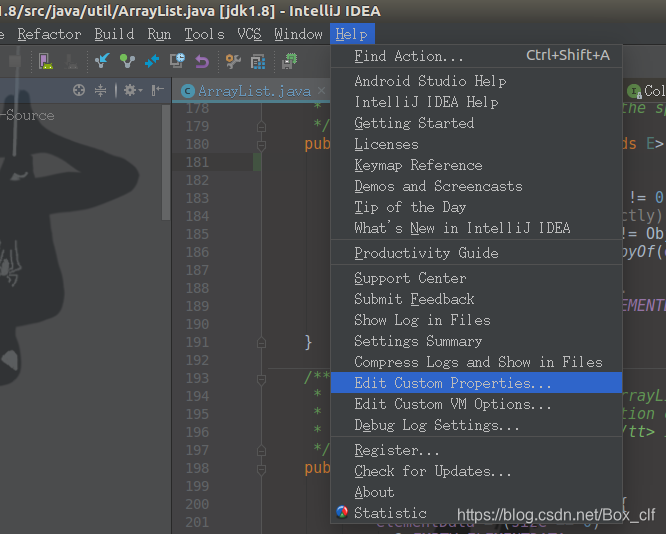Open Support Center entry
Viewport: 666px width, 534px height.
coord(476,278)
